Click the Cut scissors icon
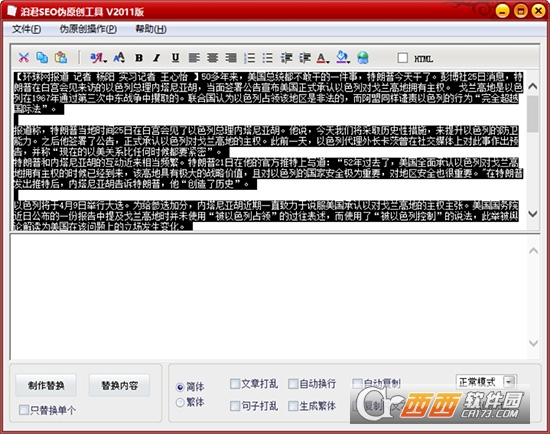This screenshot has height=434, width=550. (24, 58)
